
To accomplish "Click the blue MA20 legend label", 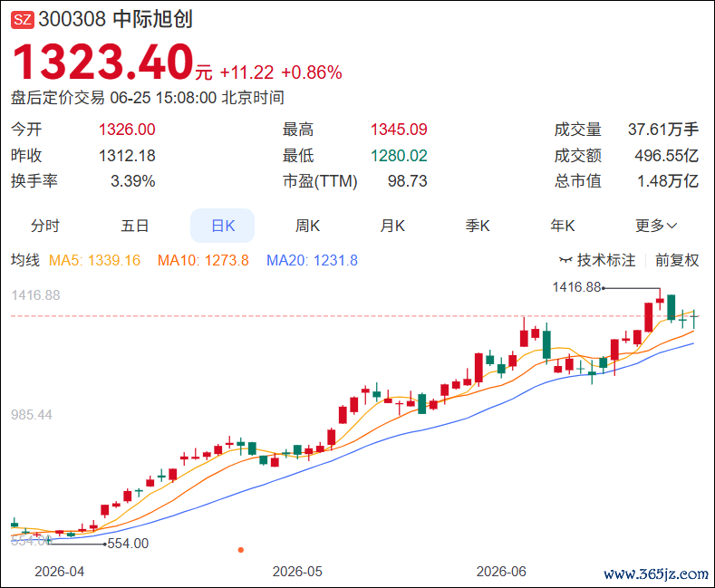I will pyautogui.click(x=312, y=260).
